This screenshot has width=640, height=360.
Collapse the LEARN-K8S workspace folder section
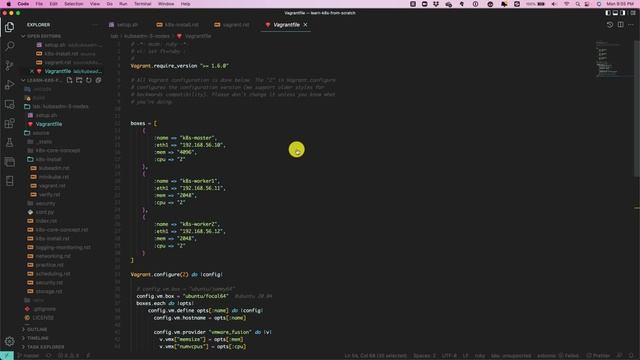[x=43, y=80]
